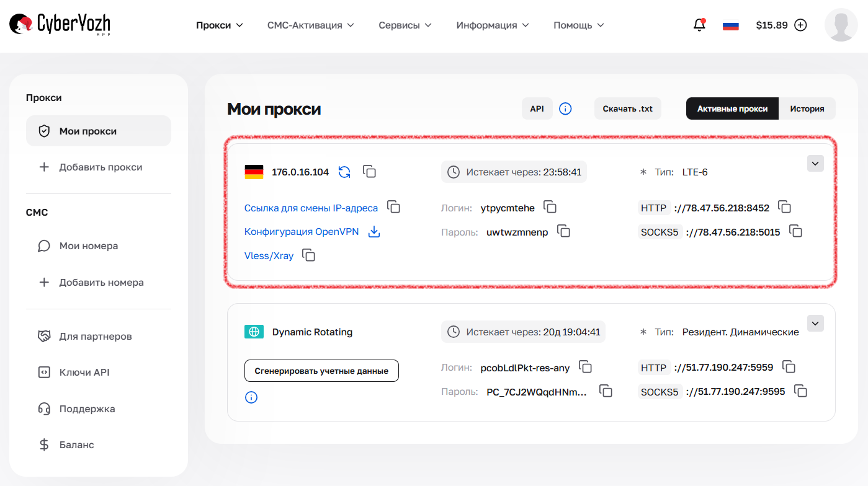Refresh the 176.0.16.104 proxy IP
Viewport: 868px width, 486px height.
(343, 172)
